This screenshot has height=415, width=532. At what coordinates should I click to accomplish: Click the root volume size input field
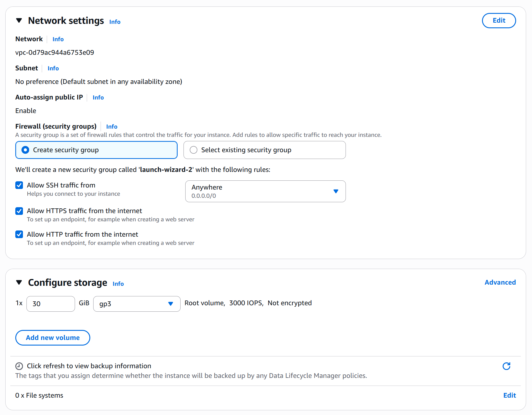[x=51, y=304]
